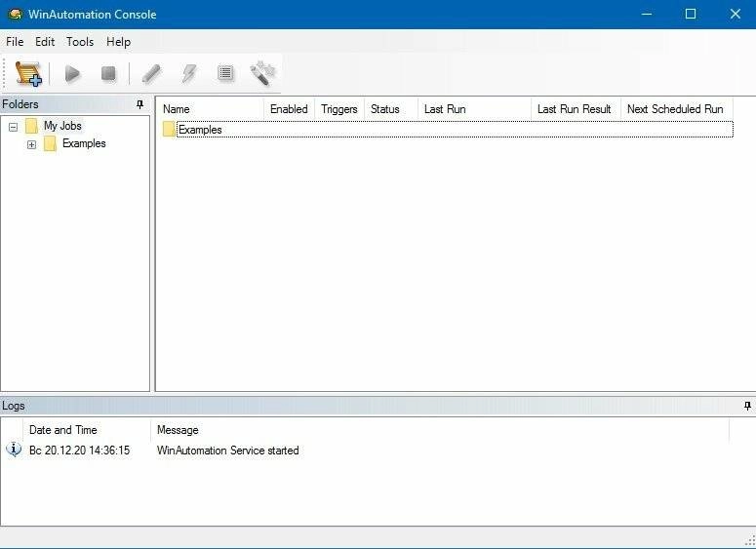Click the log timestamp 20.12.20 14:36:15
Viewport: 756px width, 549px height.
[87, 451]
